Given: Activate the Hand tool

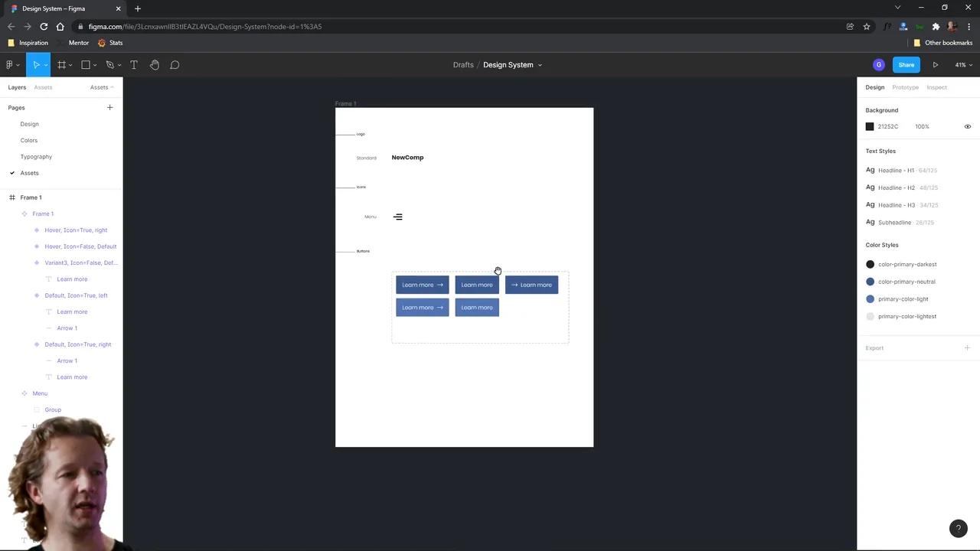Looking at the screenshot, I should pyautogui.click(x=155, y=64).
